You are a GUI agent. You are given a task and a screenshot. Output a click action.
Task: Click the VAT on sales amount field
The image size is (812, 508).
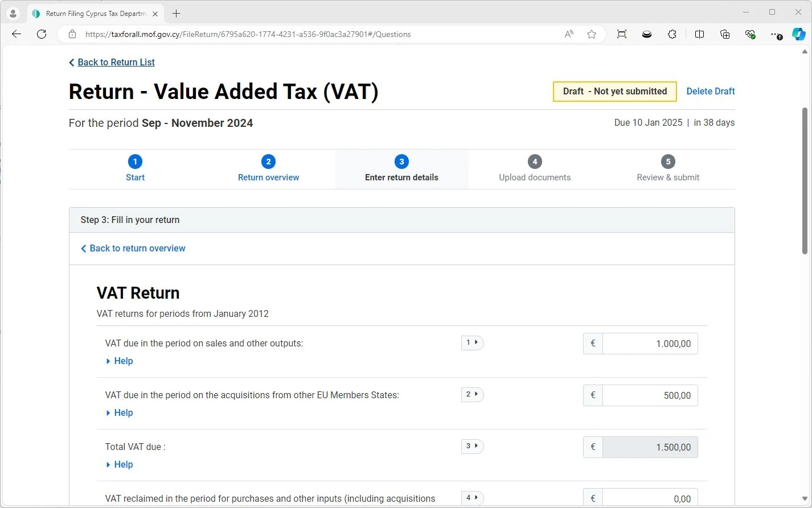650,344
